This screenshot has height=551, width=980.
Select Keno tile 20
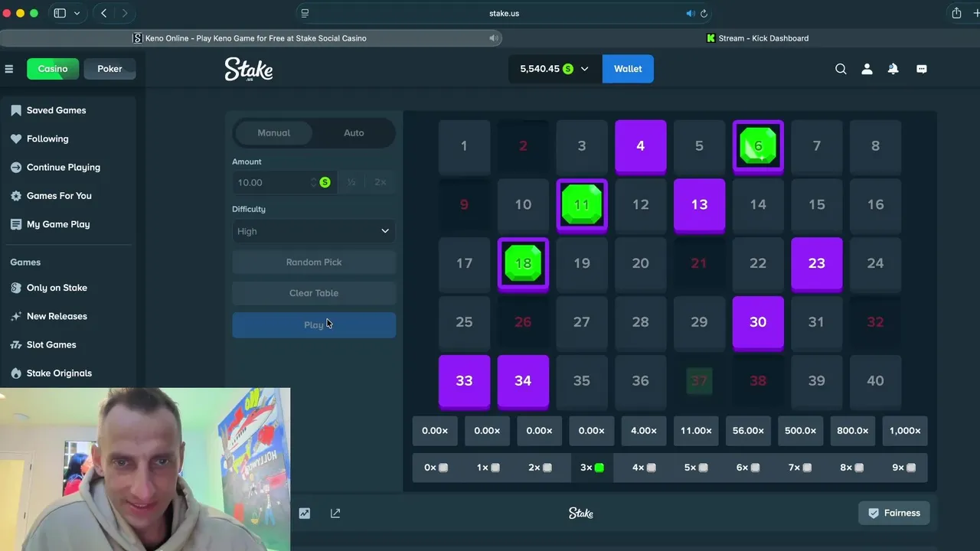[641, 264]
